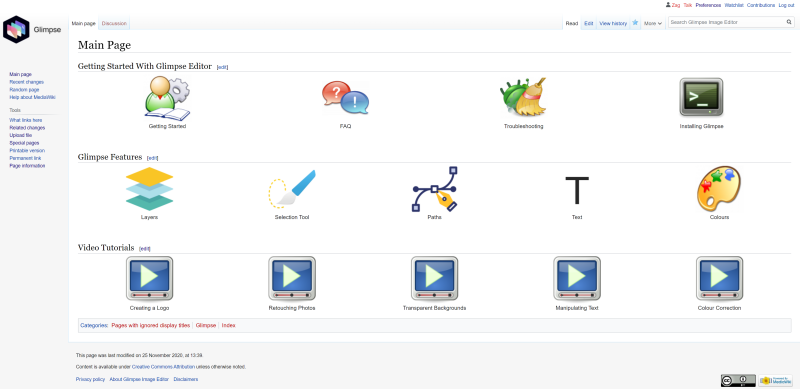Open the Layers stacked sheets icon
800x389 pixels.
click(149, 189)
